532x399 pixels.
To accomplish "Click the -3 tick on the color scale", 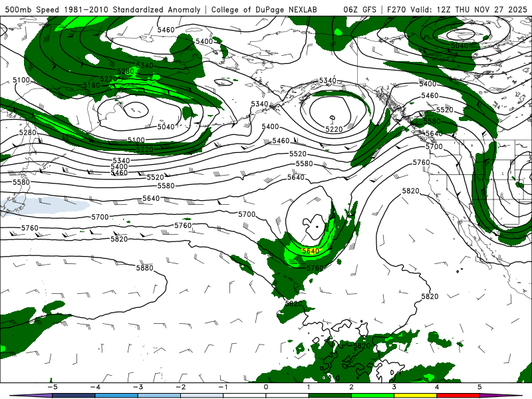I will tap(138, 387).
